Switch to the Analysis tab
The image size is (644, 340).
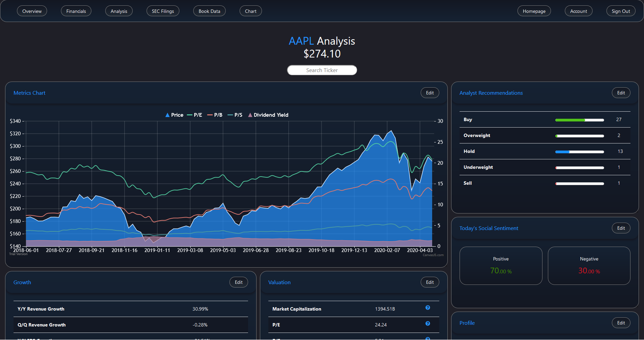pos(119,11)
